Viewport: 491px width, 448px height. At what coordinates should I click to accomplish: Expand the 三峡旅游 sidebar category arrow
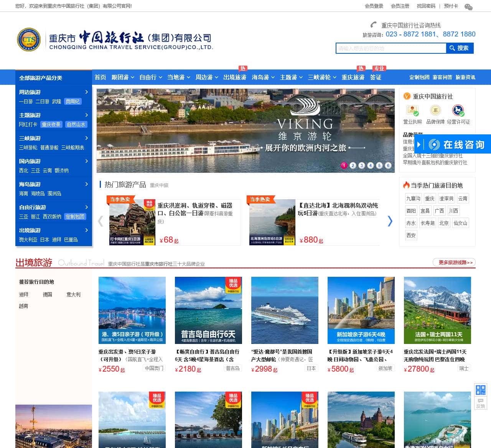86,138
